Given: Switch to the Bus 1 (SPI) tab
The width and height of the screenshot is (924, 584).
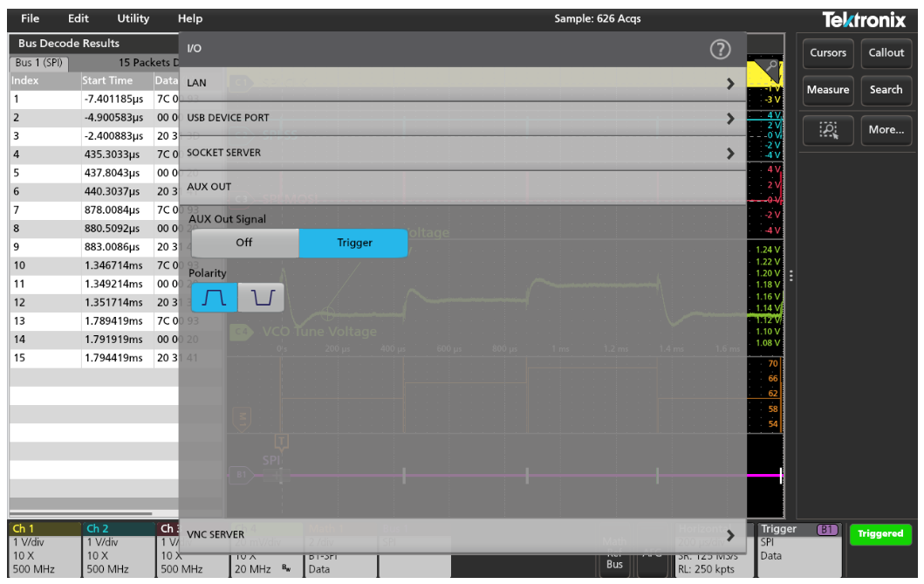Looking at the screenshot, I should coord(39,63).
